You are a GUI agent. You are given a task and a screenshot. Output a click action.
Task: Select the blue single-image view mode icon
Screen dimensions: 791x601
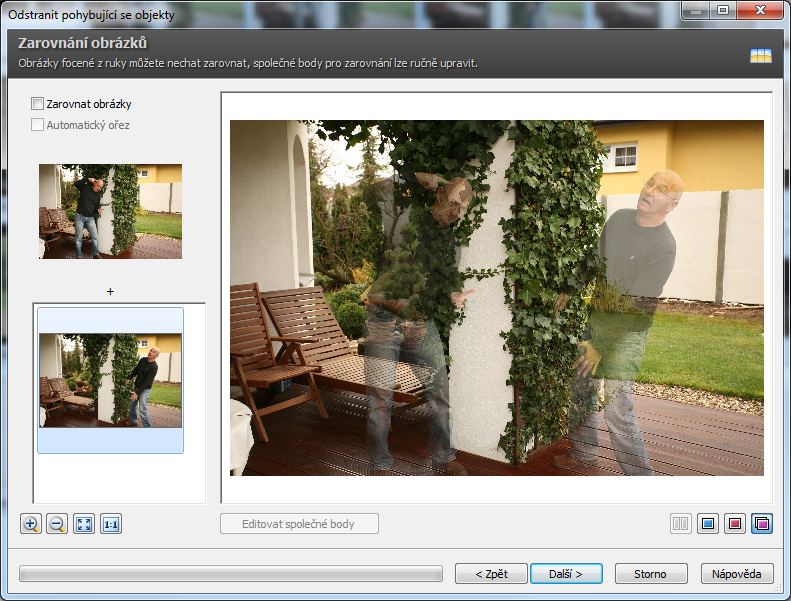(x=708, y=524)
